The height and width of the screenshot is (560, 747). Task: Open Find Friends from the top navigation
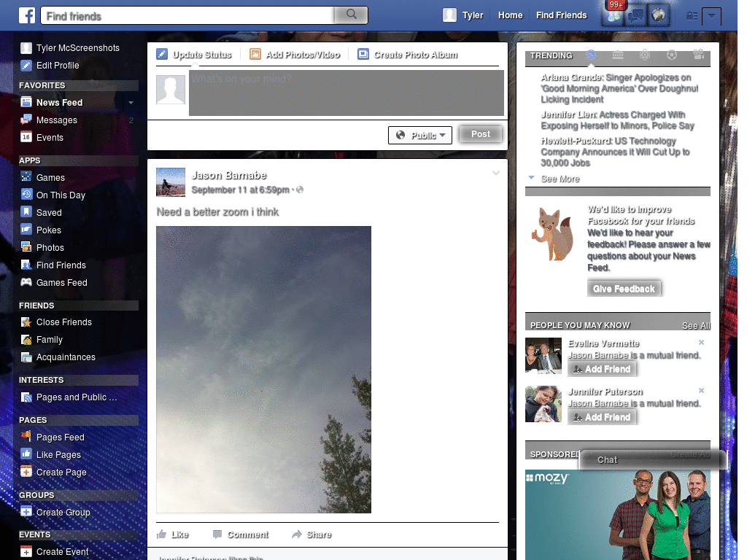(561, 15)
